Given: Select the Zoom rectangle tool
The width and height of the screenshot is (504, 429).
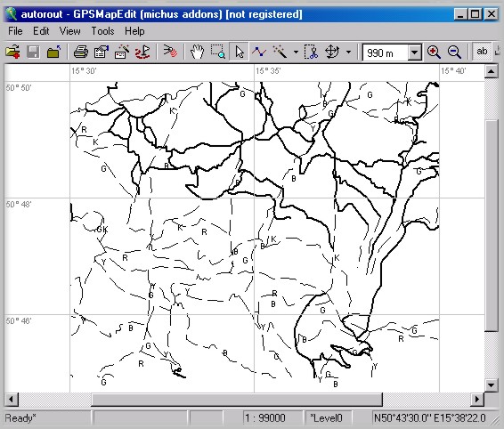Looking at the screenshot, I should [217, 52].
